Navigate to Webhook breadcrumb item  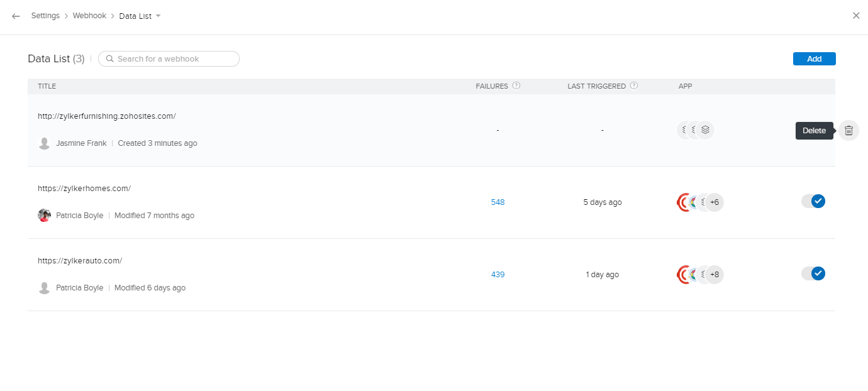pos(89,16)
